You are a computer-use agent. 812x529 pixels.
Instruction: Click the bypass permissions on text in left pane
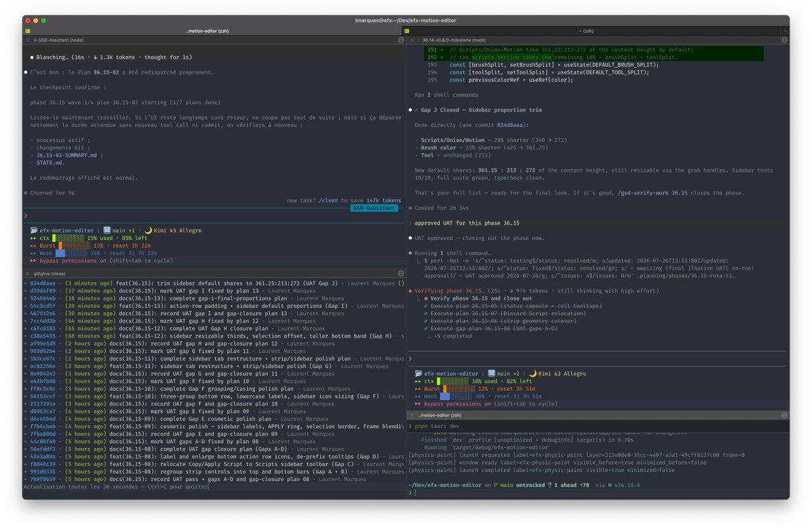(x=73, y=260)
